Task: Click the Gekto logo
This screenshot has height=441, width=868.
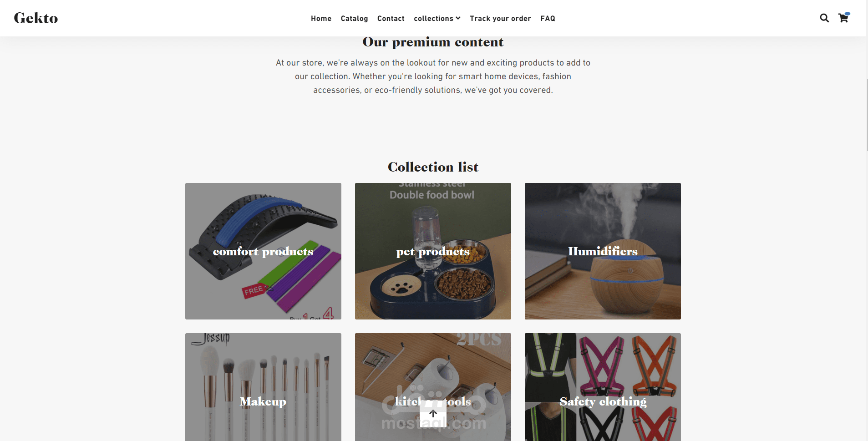Action: click(36, 18)
